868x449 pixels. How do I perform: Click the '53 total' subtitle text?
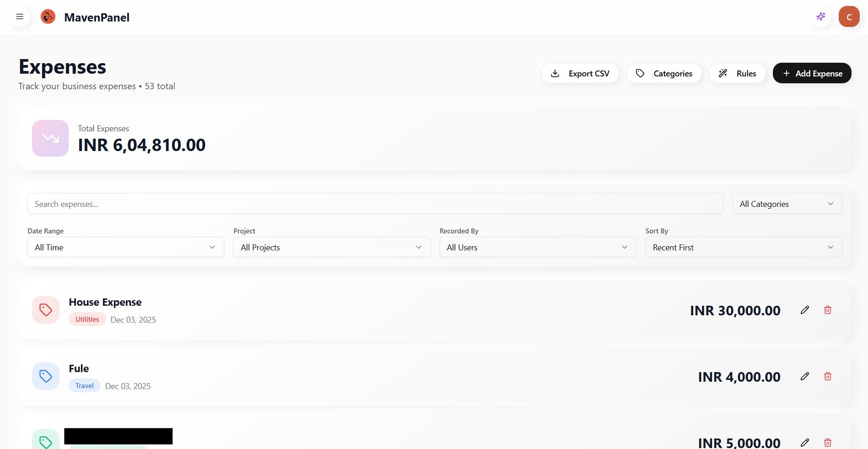(160, 86)
